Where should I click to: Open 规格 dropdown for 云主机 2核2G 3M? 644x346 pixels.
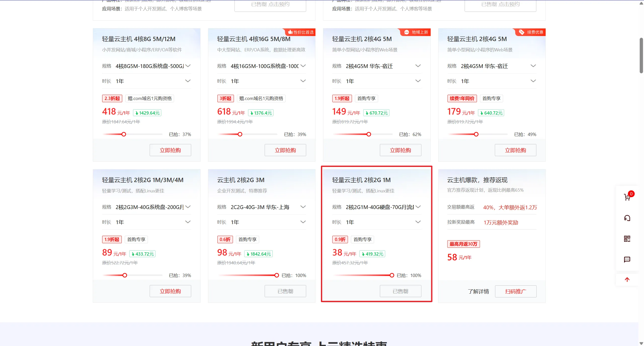pos(303,207)
